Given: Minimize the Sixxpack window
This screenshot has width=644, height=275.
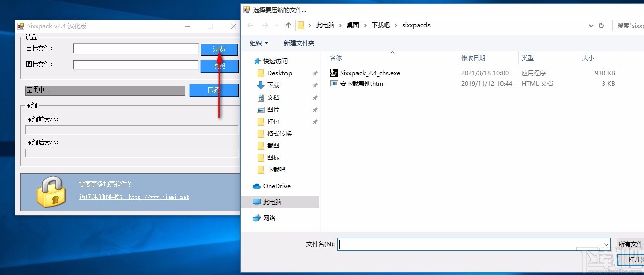Looking at the screenshot, I should (x=187, y=26).
